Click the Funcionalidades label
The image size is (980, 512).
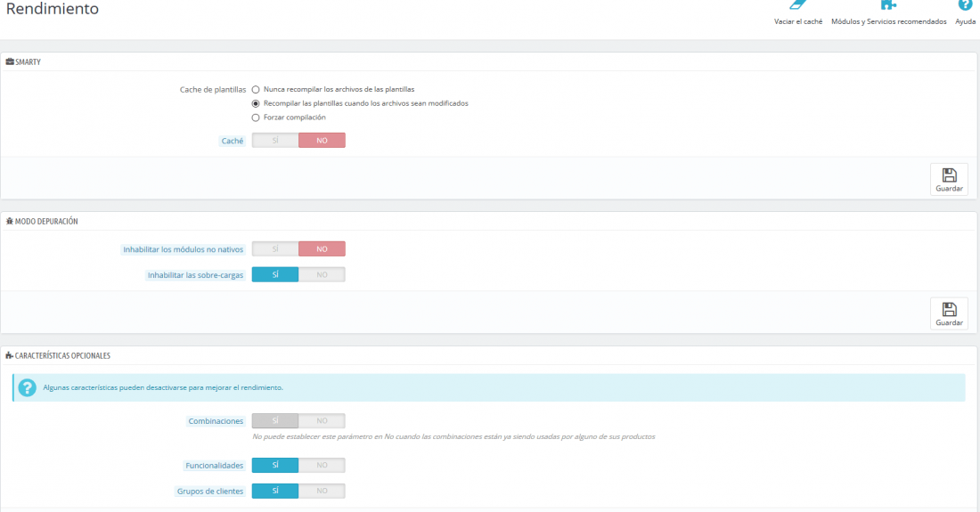click(215, 465)
